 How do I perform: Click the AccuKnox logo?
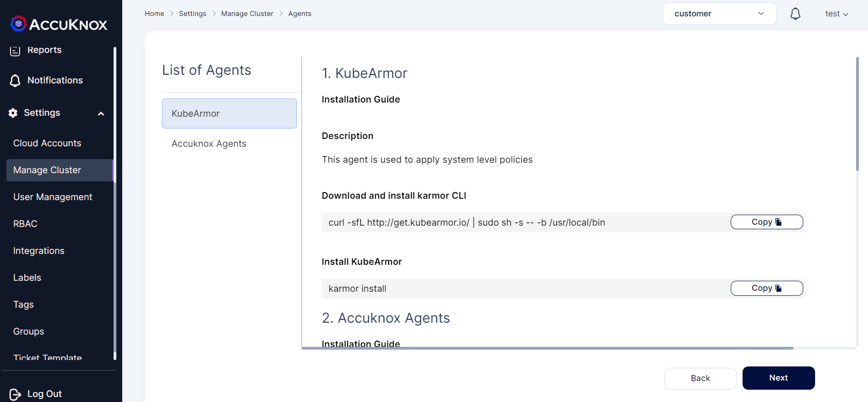tap(59, 24)
